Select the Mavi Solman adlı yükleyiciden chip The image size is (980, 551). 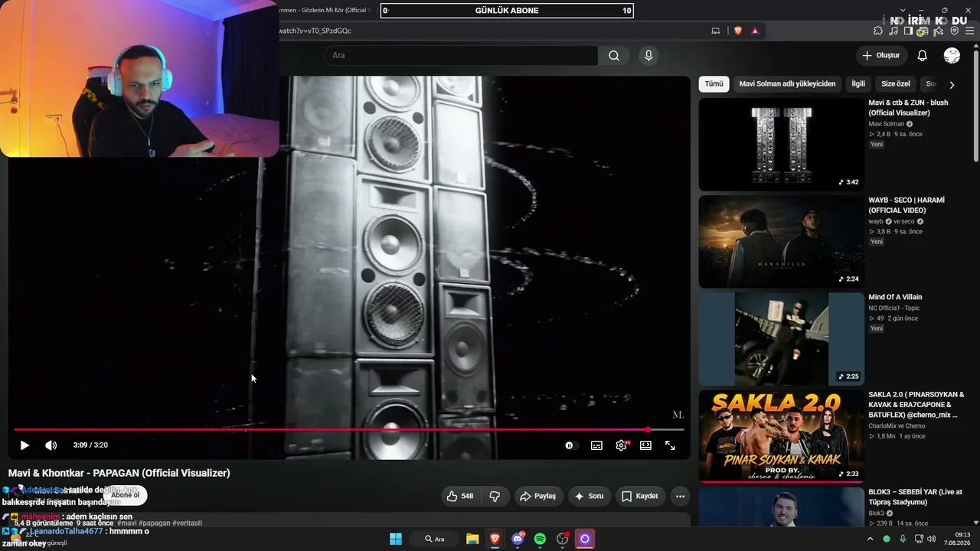pos(787,83)
